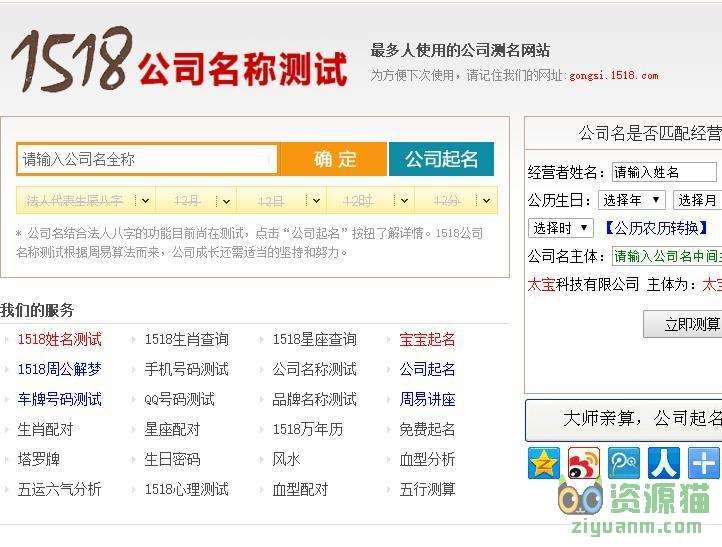
Task: Click the 公司名是否匹配经营 panel title
Action: 650,134
